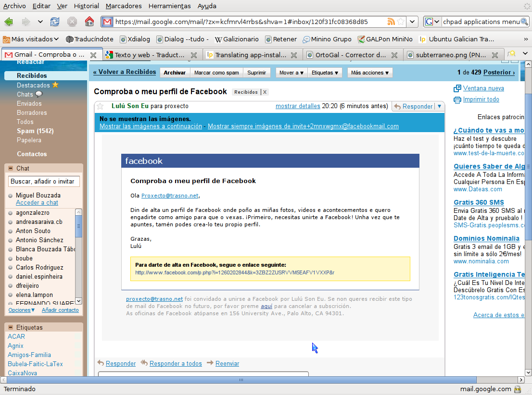Click the reply-all arrows icon at bottom
This screenshot has width=532, height=395.
click(x=144, y=363)
